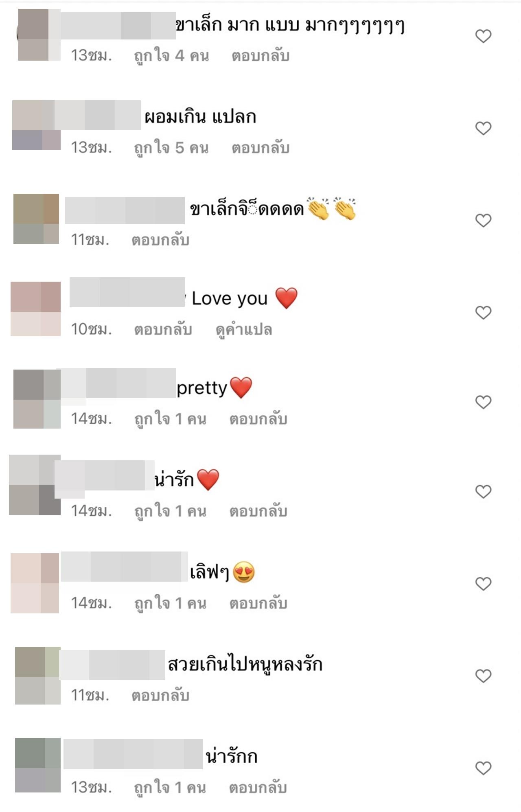This screenshot has width=521, height=812.
Task: Heart the 'สวยเกินไปหนูหลงรัก' comment
Action: pos(483,676)
